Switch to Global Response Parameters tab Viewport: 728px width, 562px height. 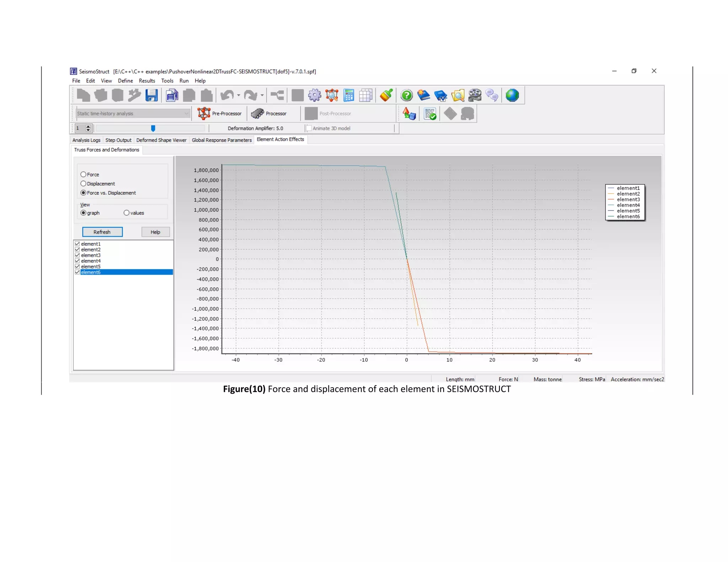tap(221, 140)
